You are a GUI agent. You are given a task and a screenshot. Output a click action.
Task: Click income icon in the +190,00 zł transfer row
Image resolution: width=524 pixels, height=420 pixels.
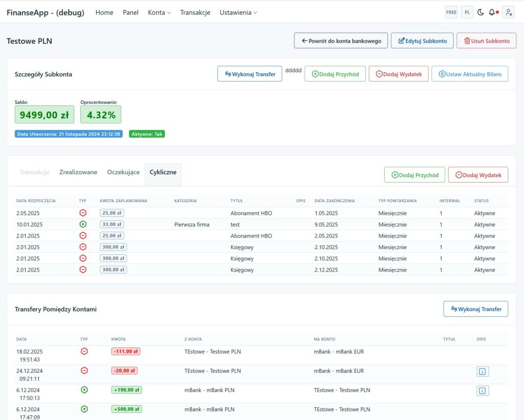[84, 390]
